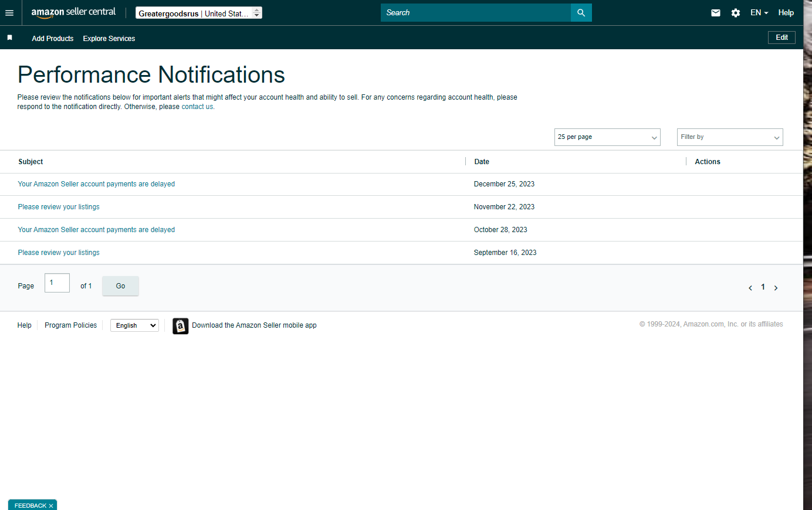This screenshot has height=510, width=812.
Task: Open the hamburger navigation menu
Action: tap(9, 12)
